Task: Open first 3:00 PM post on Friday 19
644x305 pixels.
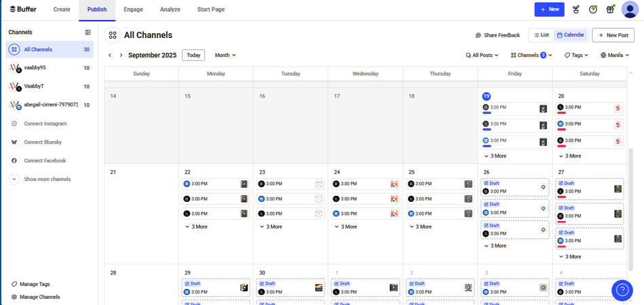Action: click(x=514, y=108)
